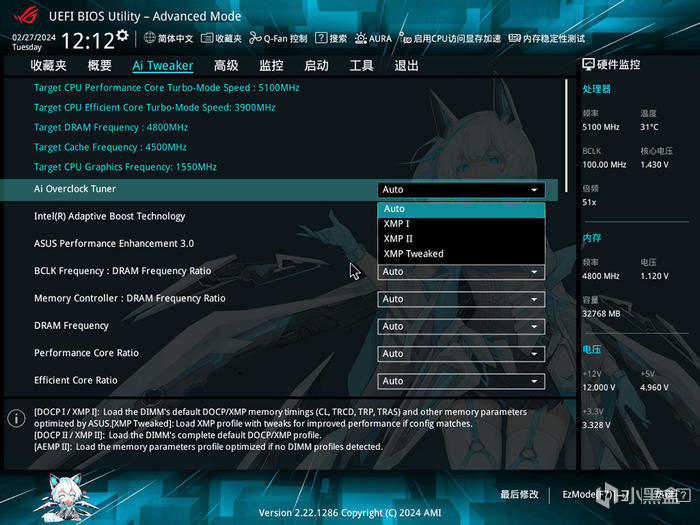Open the clock settings gear icon
The image size is (700, 525).
122,35
